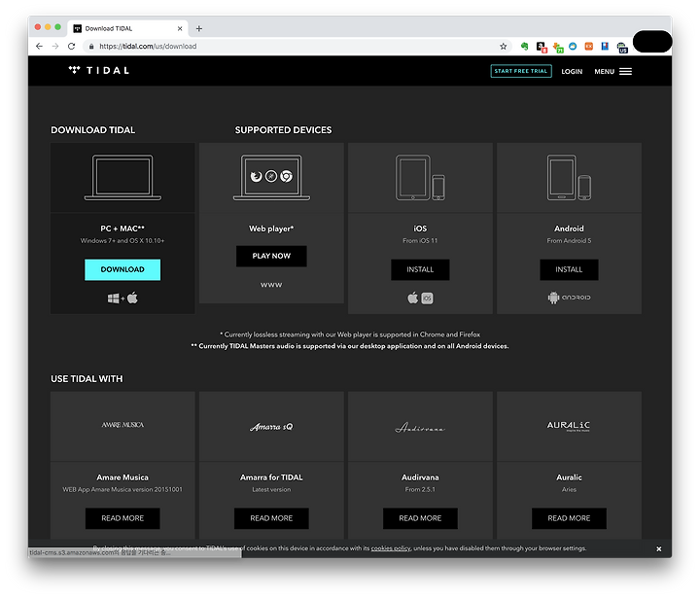Click the orange square extension icon
700x598 pixels.
tap(589, 46)
